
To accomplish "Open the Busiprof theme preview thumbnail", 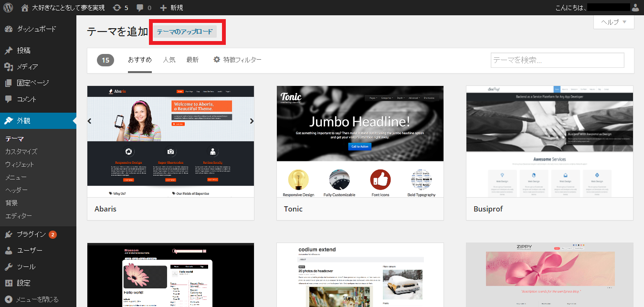I will (550, 142).
